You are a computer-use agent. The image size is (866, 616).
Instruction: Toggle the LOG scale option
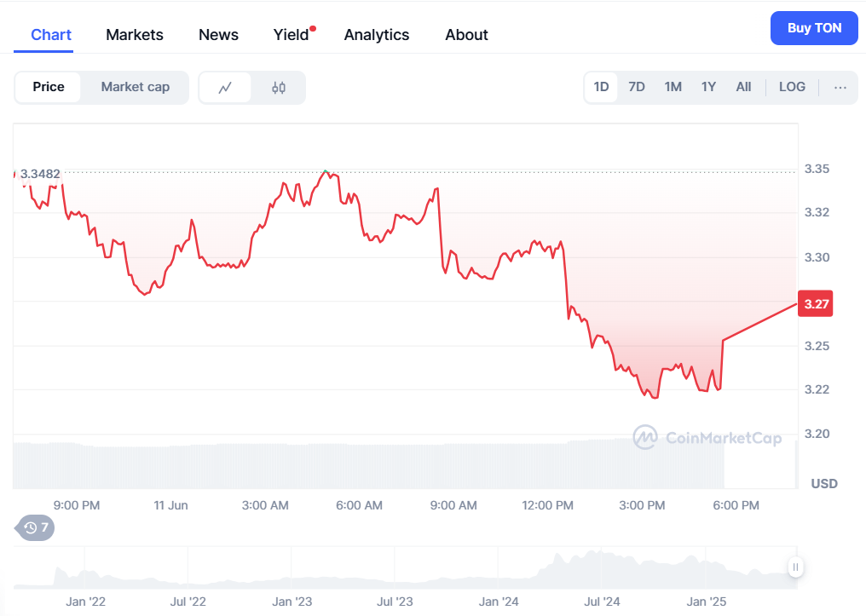pos(792,87)
